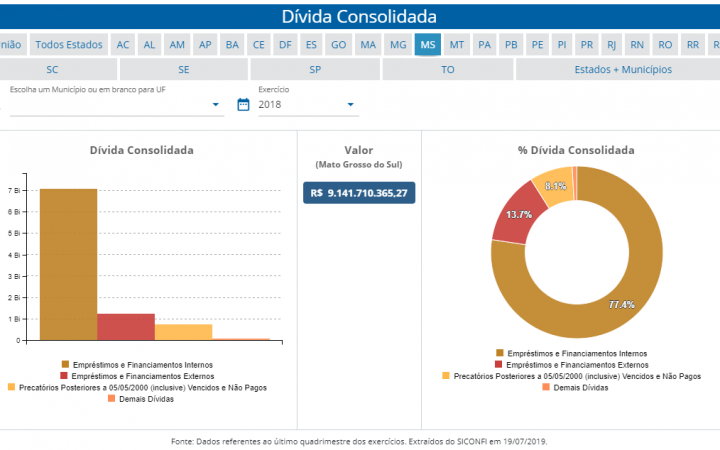Toggle Empréstimos Externos legend under donut chart
This screenshot has width=720, height=450.
point(500,364)
